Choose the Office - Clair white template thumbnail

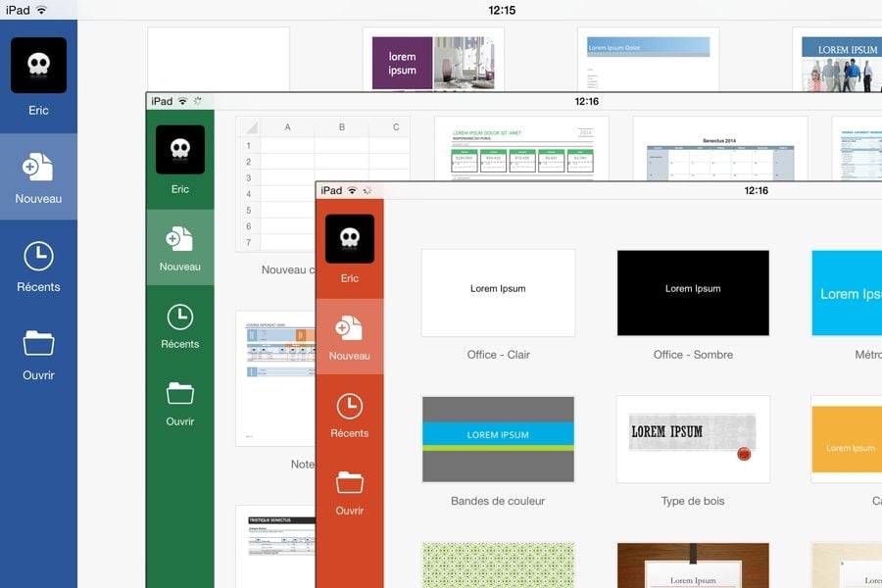click(x=498, y=293)
